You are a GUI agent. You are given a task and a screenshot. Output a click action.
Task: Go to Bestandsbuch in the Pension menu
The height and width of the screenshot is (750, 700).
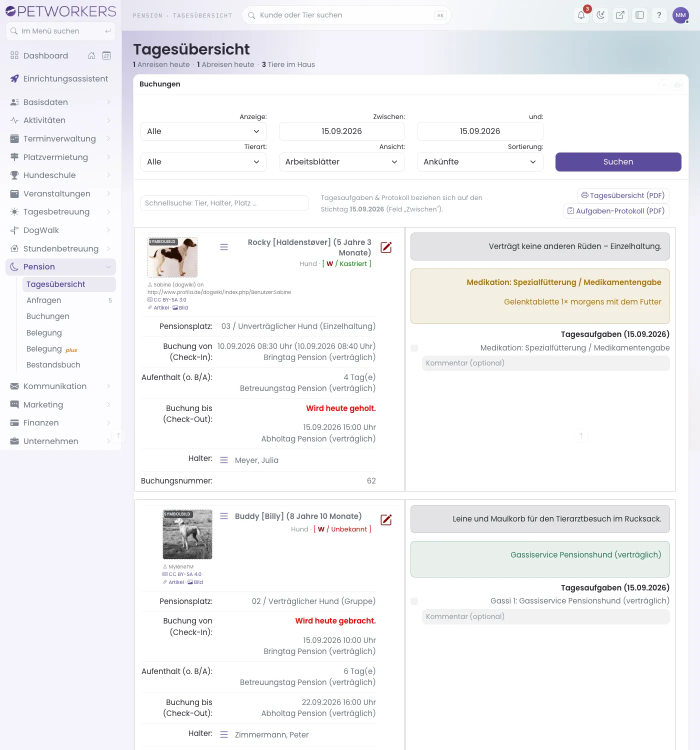(x=69, y=365)
